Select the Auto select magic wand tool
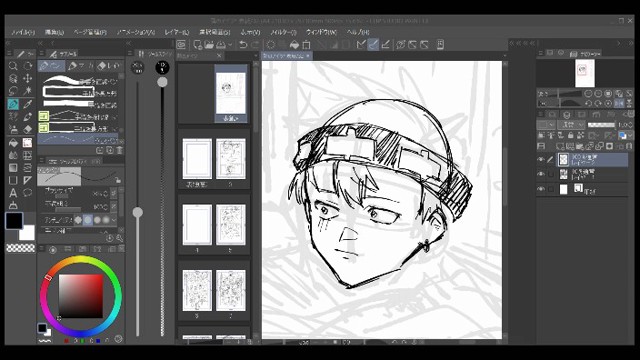This screenshot has width=640, height=360. coord(27,91)
